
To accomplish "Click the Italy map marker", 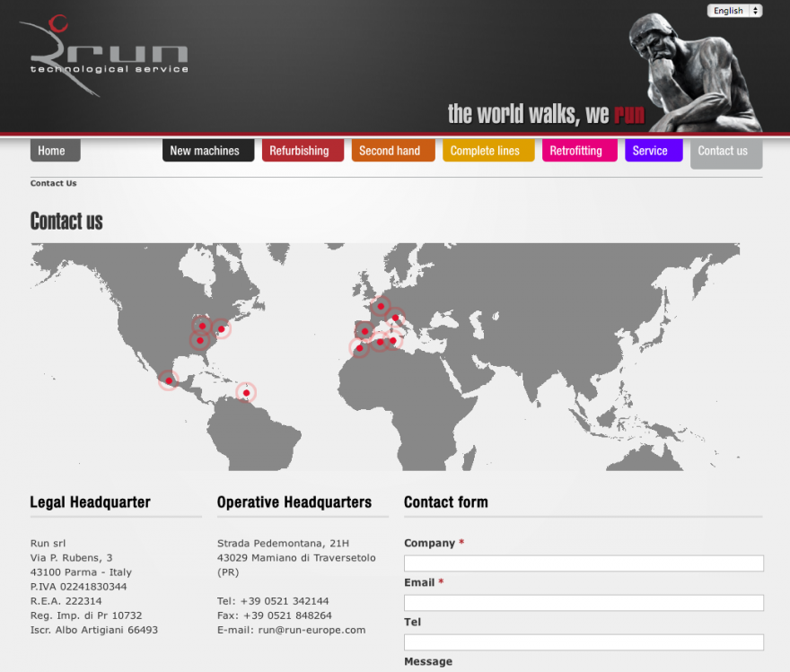I will (x=396, y=318).
